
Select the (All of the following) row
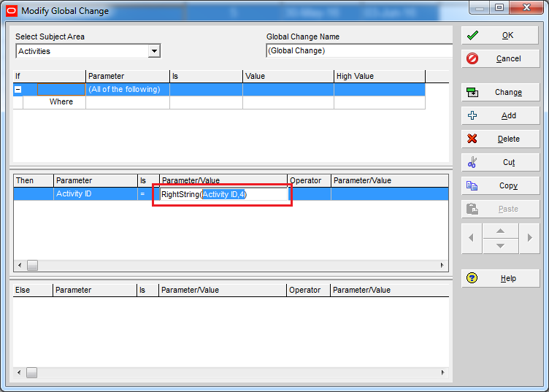127,90
